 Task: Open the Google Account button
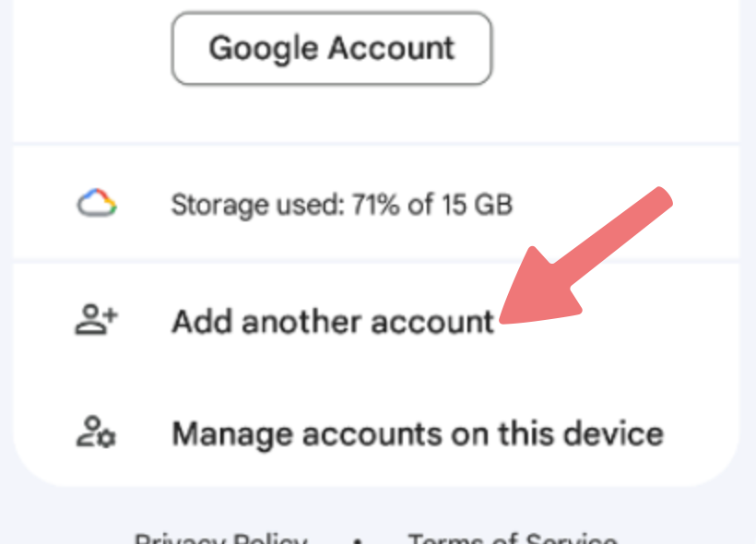332,48
